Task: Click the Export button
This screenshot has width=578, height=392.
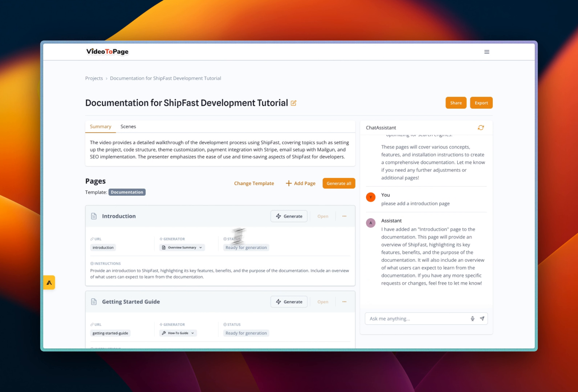Action: [481, 103]
